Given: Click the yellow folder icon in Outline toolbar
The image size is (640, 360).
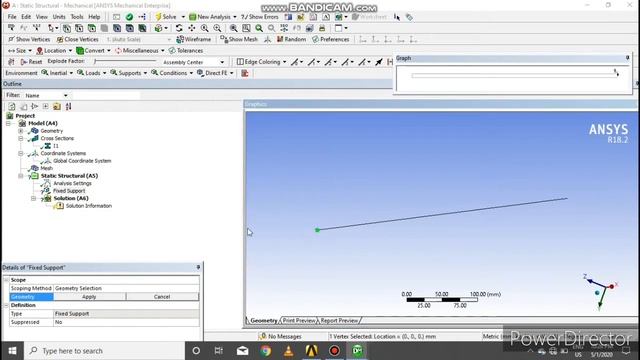Looking at the screenshot, I should (x=57, y=107).
